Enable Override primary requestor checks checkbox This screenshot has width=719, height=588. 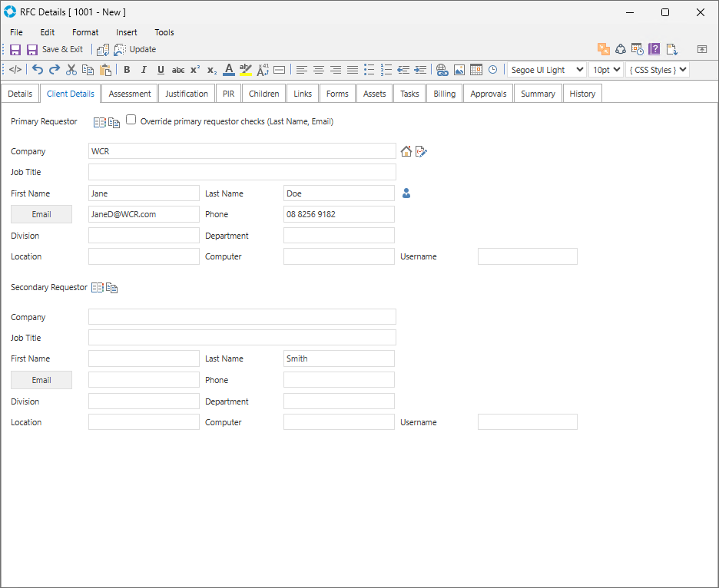[131, 120]
